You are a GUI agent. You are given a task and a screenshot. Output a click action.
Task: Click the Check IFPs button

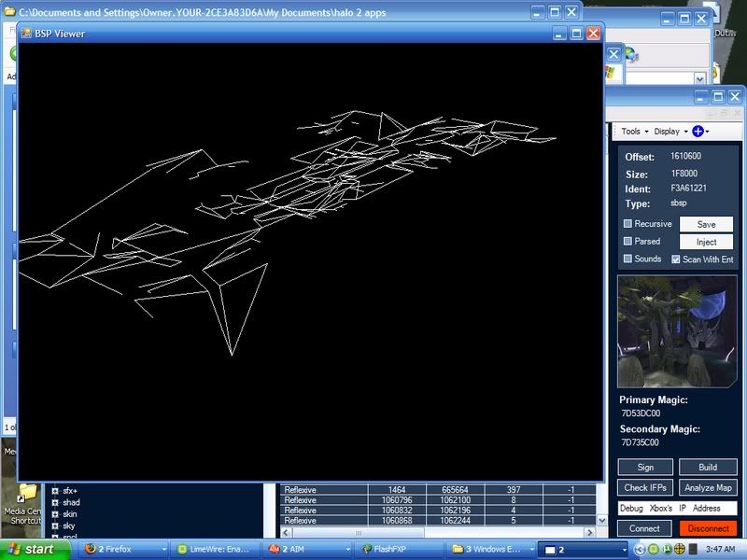coord(645,487)
